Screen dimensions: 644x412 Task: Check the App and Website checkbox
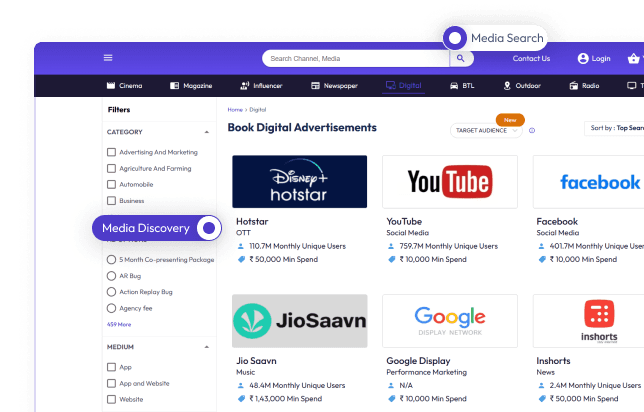pyautogui.click(x=111, y=383)
